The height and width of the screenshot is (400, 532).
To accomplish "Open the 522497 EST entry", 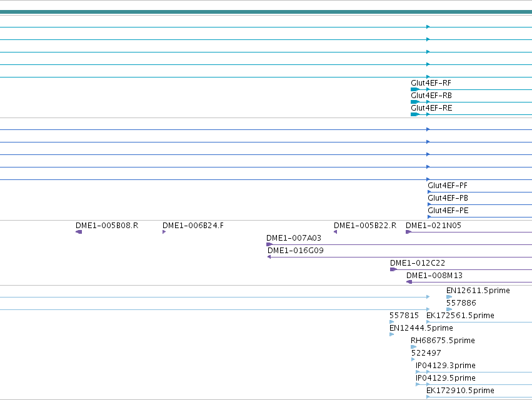I will coord(426,354).
